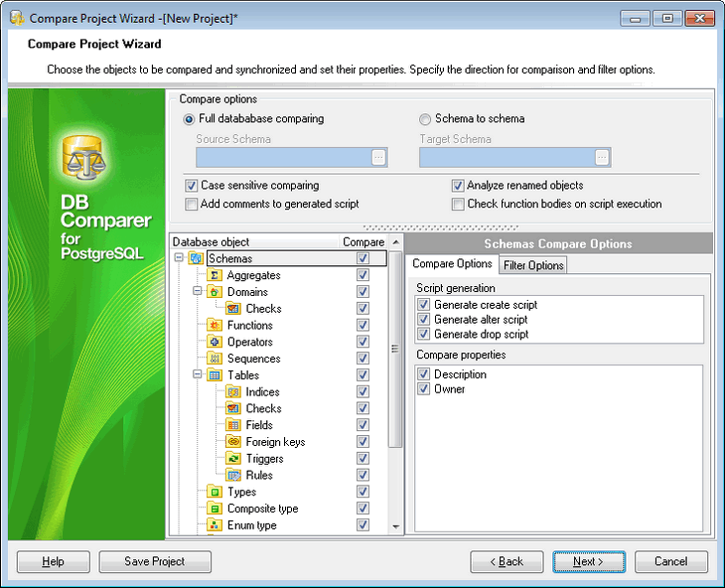
Task: Click Save Project button
Action: 155,561
